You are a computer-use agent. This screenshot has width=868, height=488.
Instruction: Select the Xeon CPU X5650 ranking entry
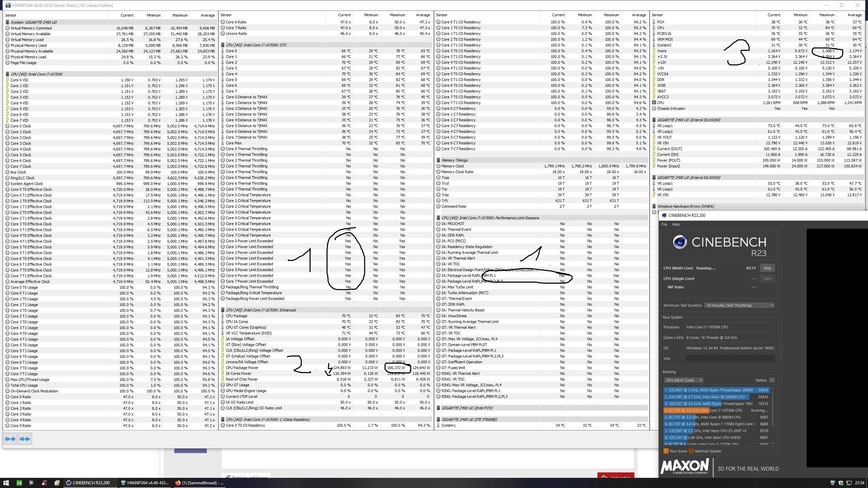717,438
